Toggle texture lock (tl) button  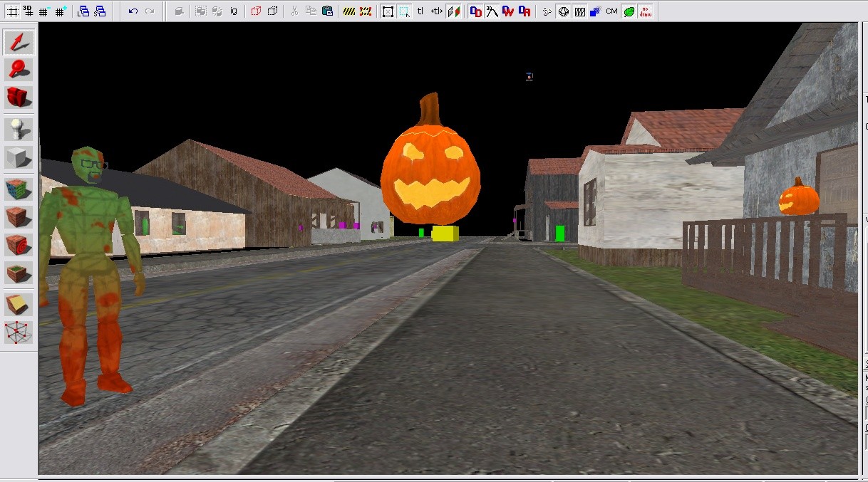point(420,11)
